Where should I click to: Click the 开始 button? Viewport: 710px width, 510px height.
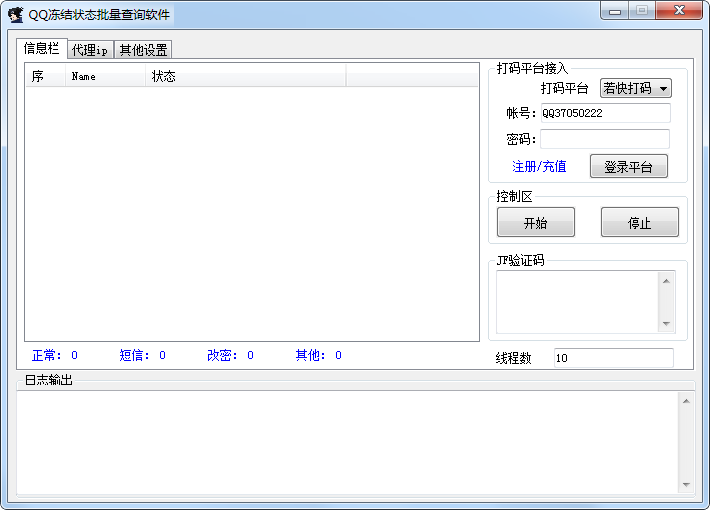point(535,223)
